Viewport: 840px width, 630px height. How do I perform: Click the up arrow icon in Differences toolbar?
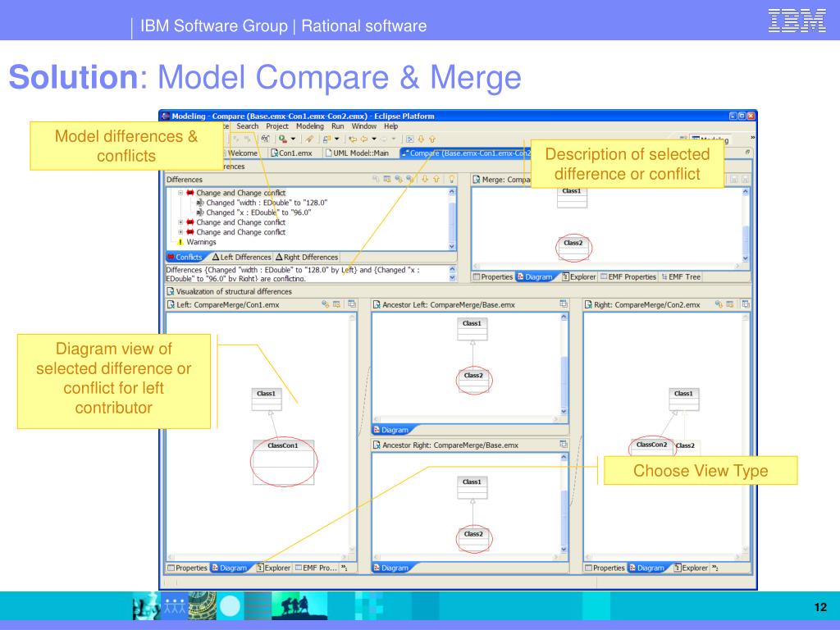tap(436, 179)
